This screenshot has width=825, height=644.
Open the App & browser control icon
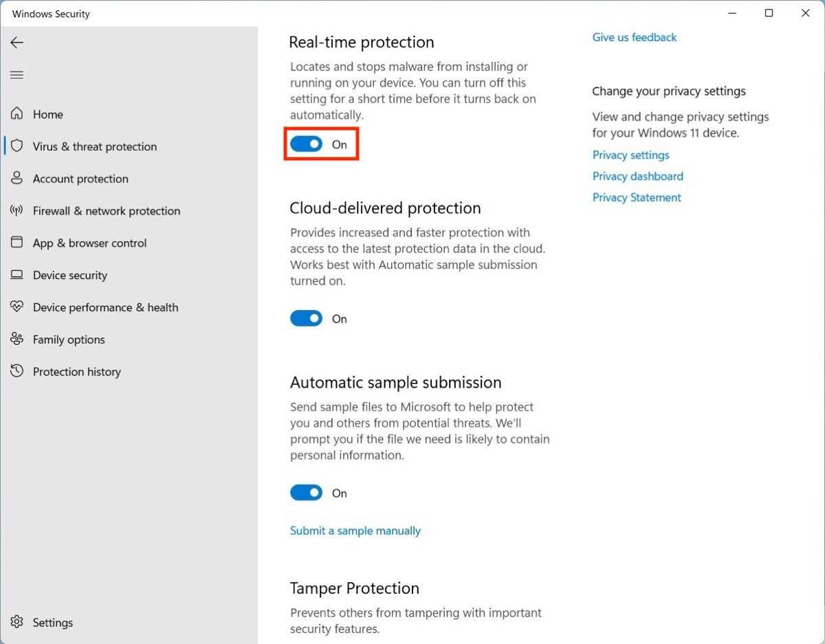pos(17,243)
